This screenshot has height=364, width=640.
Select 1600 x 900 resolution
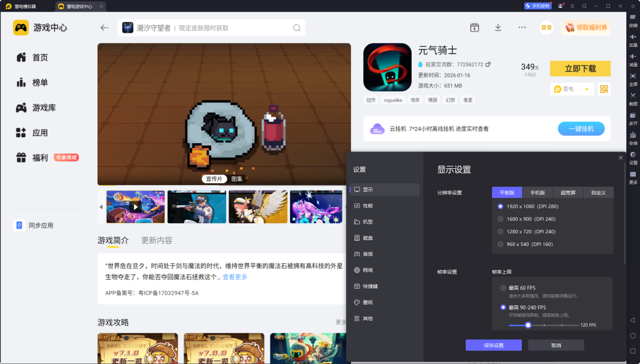coord(526,219)
